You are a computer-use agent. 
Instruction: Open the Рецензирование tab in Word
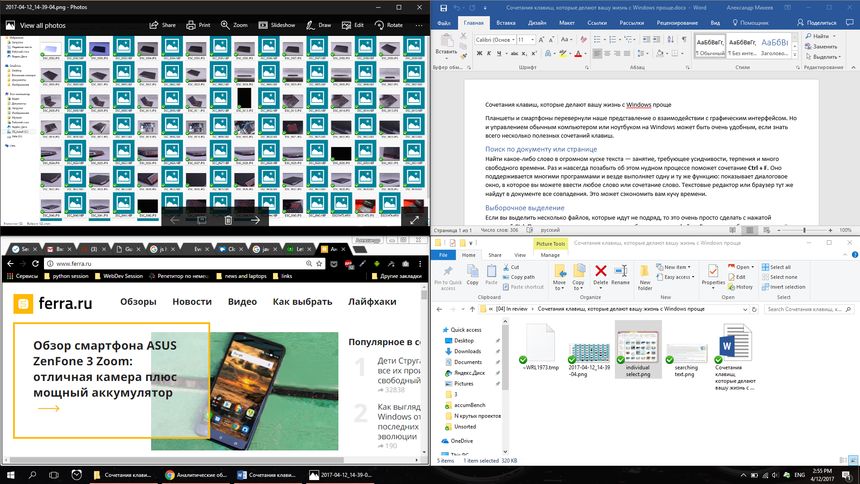tap(677, 23)
